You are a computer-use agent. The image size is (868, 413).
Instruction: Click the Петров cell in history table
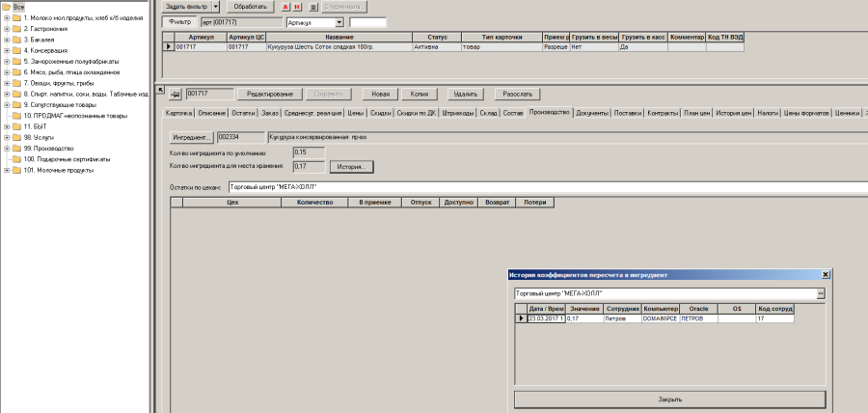622,318
